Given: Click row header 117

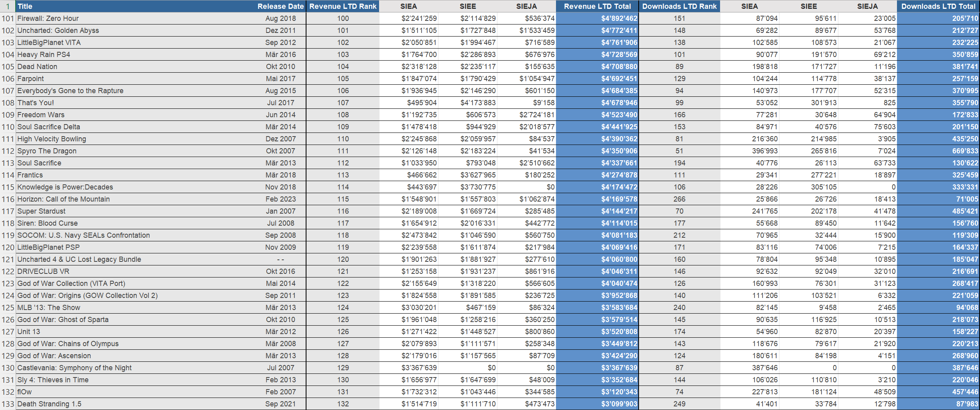Looking at the screenshot, I should [8, 211].
